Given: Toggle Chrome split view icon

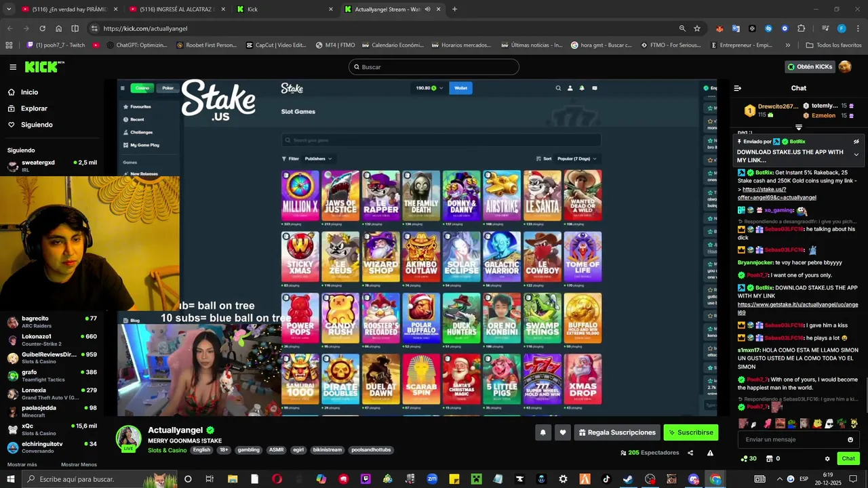Looking at the screenshot, I should coord(75,28).
